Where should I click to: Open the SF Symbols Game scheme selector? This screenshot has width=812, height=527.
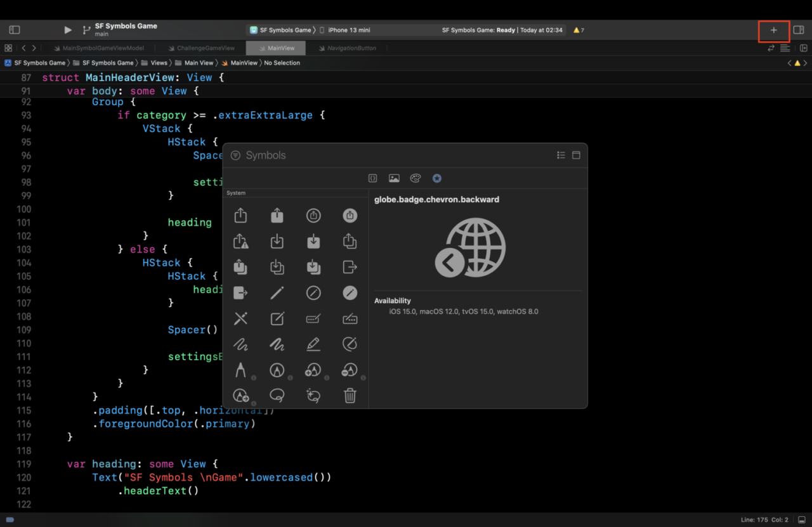click(280, 30)
